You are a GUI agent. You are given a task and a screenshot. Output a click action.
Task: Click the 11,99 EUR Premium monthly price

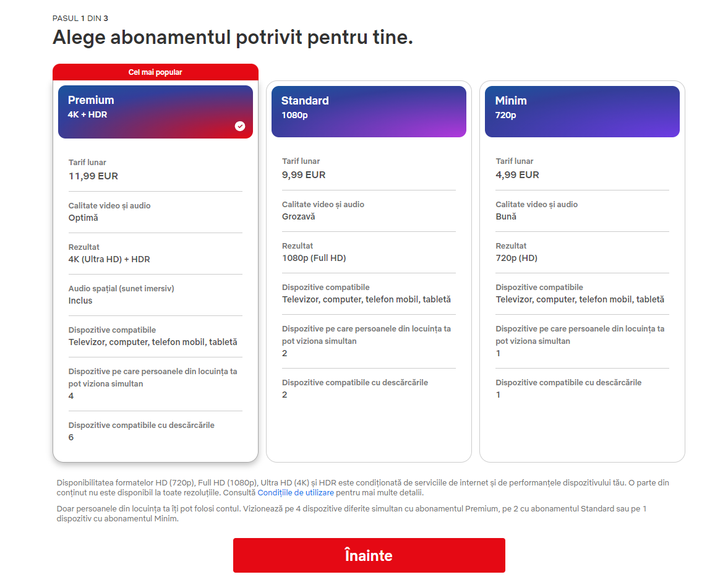point(93,176)
